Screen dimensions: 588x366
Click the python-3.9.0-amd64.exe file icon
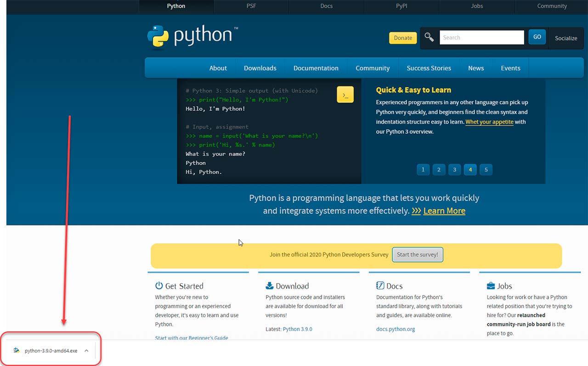17,350
